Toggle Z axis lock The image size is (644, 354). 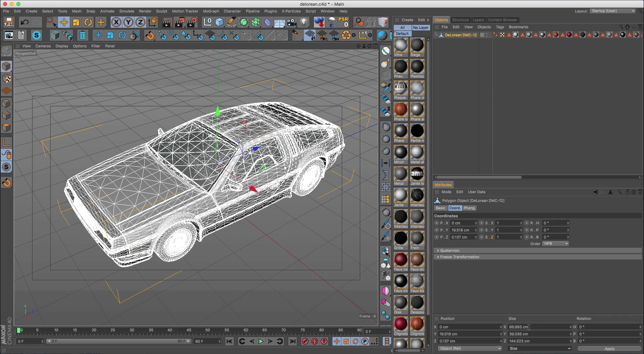[140, 22]
